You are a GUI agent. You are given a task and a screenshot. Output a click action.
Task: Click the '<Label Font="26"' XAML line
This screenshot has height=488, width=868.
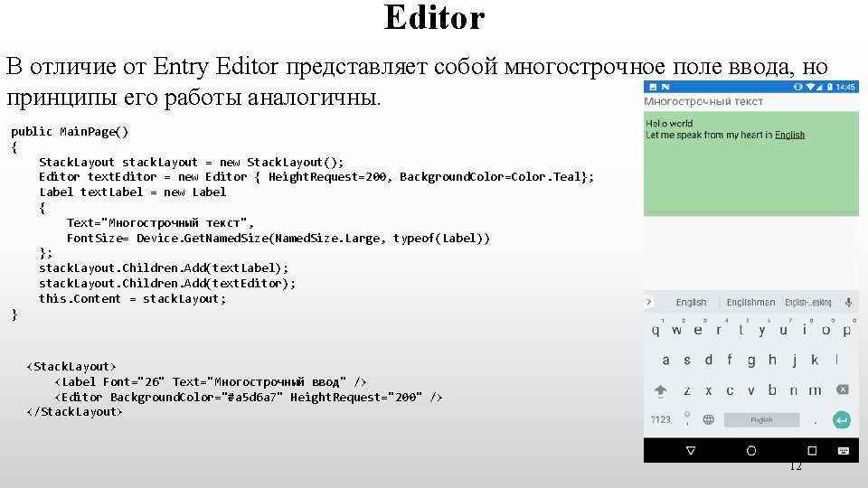click(211, 381)
